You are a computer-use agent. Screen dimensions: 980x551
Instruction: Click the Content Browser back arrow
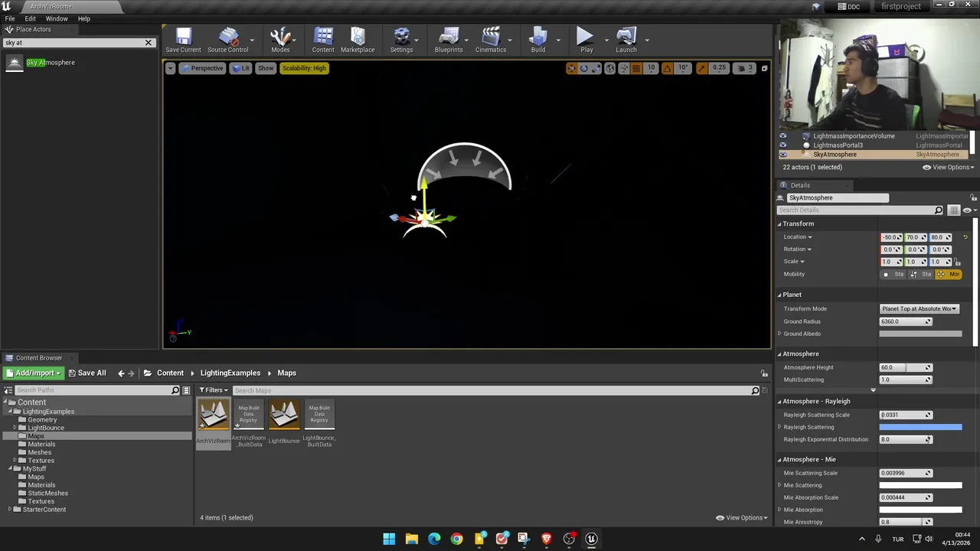click(121, 373)
